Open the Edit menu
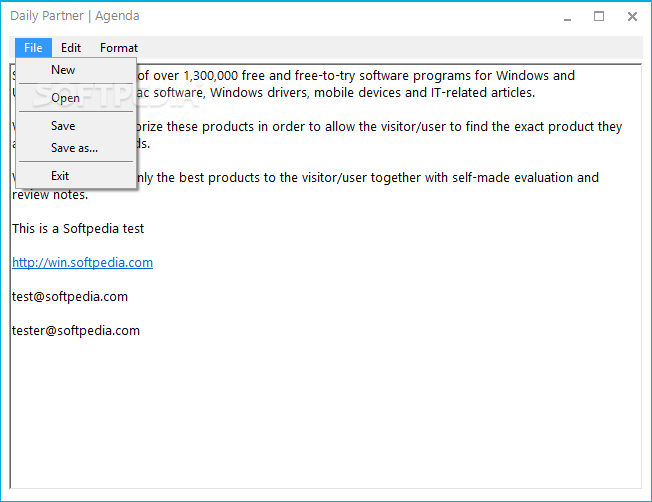The height and width of the screenshot is (502, 652). pyautogui.click(x=71, y=48)
